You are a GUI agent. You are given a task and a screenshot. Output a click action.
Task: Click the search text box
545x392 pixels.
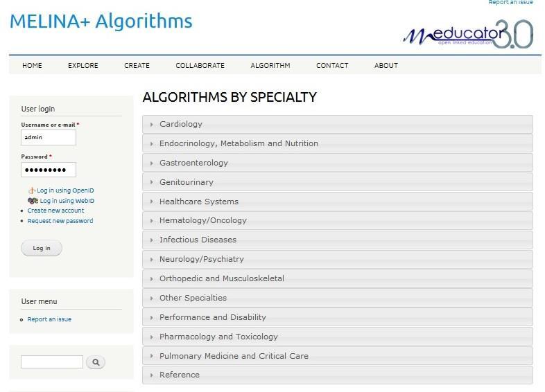pos(52,362)
